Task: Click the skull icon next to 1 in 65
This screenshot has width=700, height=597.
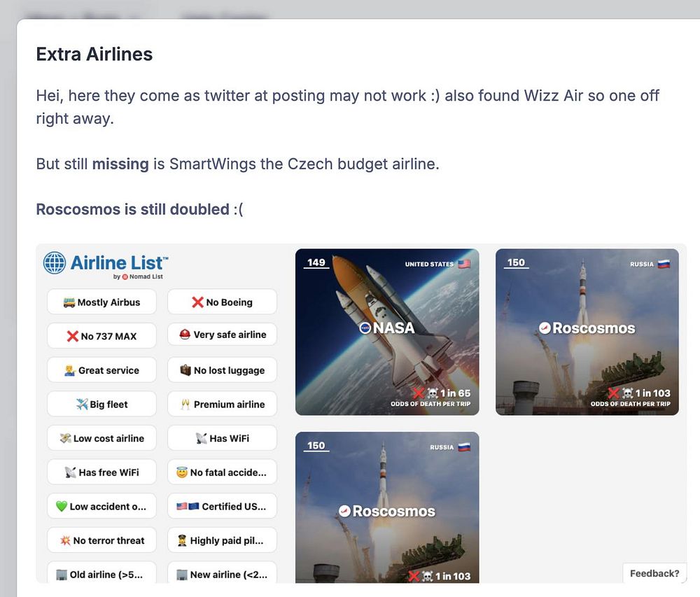Action: pos(433,393)
